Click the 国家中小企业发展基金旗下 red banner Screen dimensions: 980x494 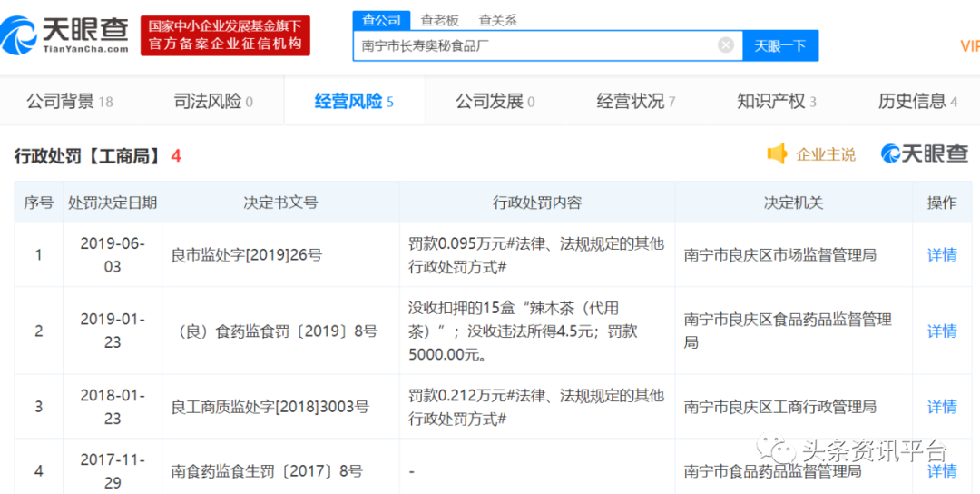click(x=225, y=35)
